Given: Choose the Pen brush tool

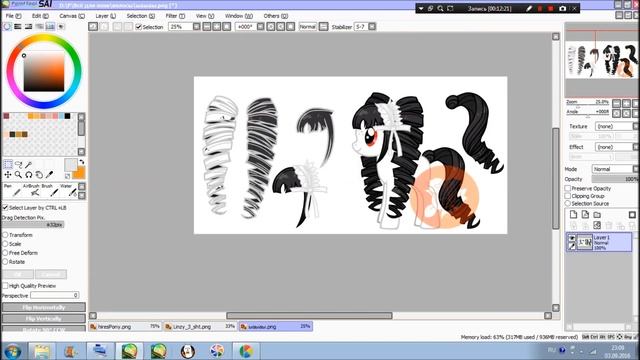Looking at the screenshot, I should (12, 190).
